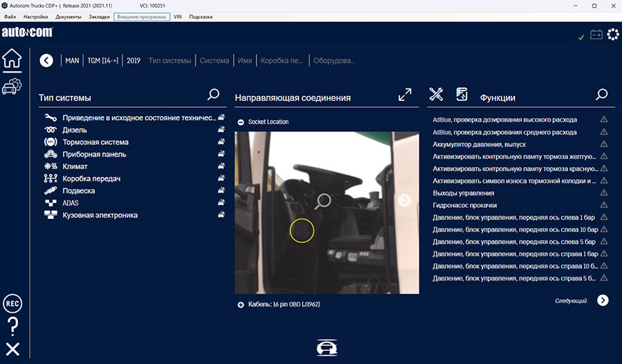
Task: Open the Настройки menu
Action: click(35, 17)
